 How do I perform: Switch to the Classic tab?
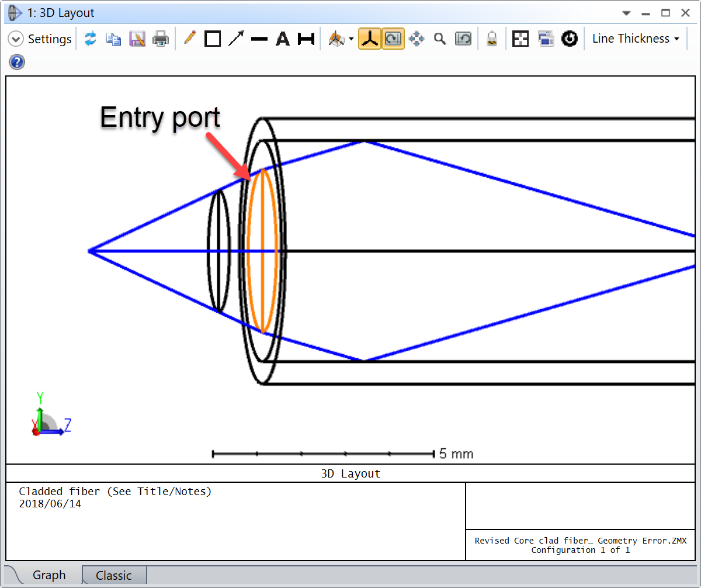114,576
